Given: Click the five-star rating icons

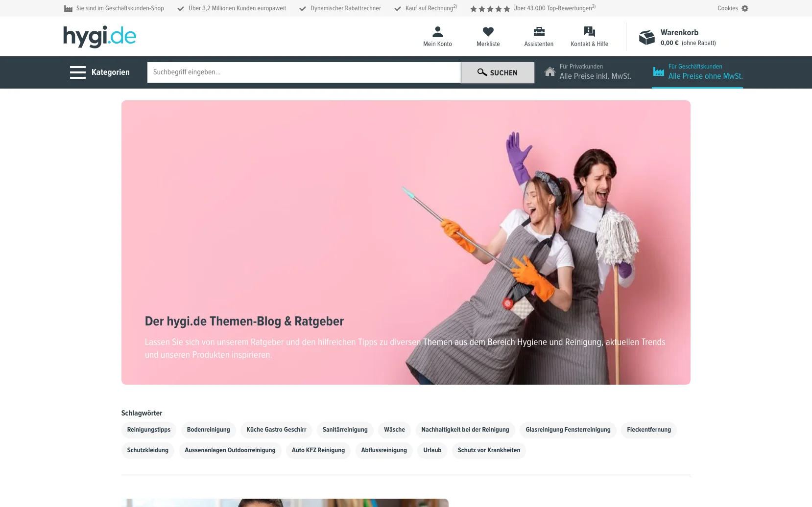Looking at the screenshot, I should [x=490, y=9].
